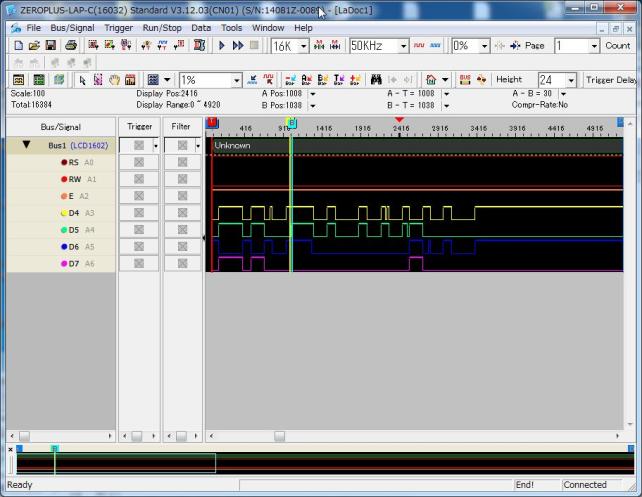Toggle trigger condition for RS signal

(x=139, y=162)
